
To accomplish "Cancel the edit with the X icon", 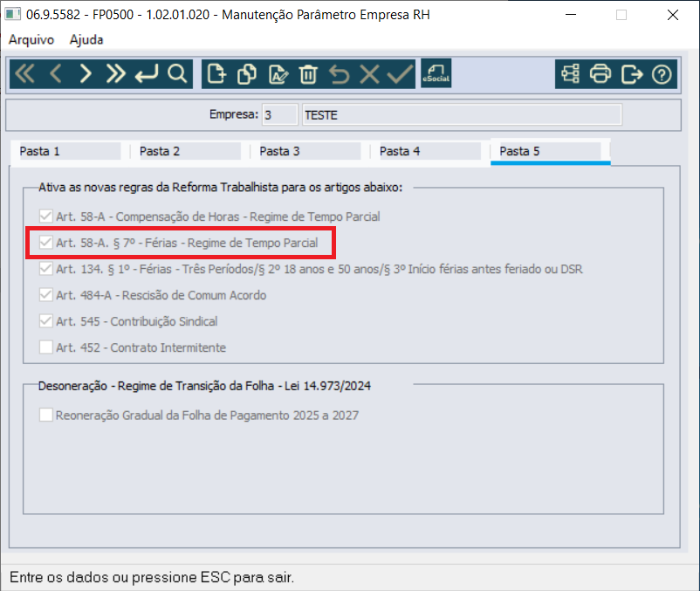I will coord(370,74).
